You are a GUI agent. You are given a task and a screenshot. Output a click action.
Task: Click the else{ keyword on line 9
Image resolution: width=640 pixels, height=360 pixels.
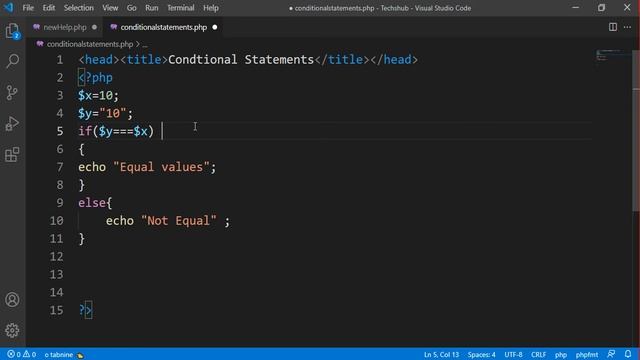(x=95, y=203)
